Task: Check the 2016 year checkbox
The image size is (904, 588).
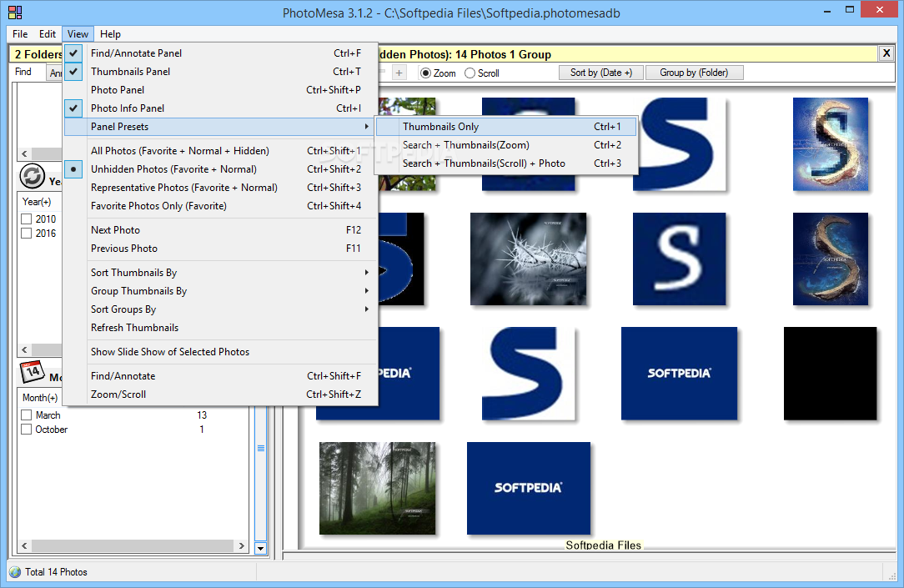Action: [x=26, y=234]
